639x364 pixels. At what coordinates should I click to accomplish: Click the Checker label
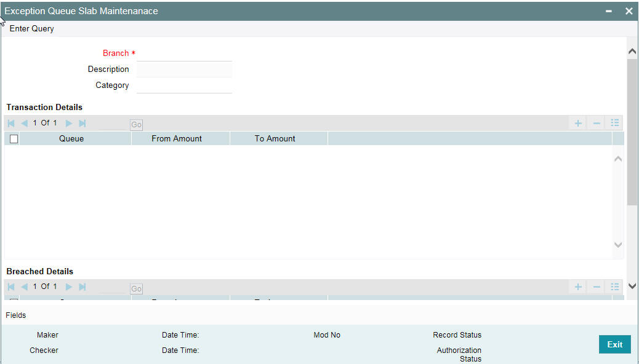(x=44, y=350)
